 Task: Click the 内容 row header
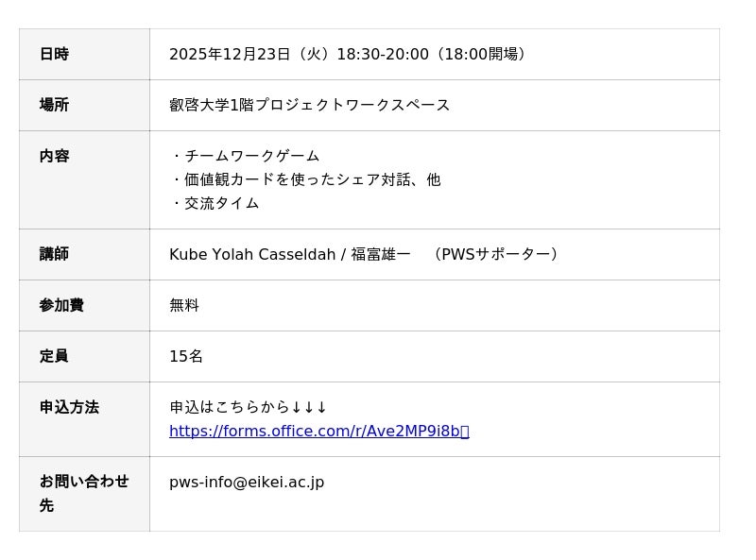pos(54,157)
